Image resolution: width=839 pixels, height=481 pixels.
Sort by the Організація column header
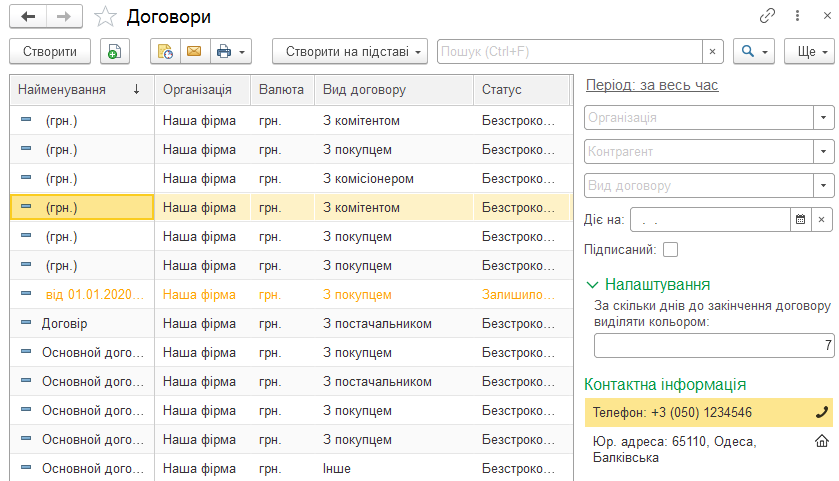point(202,89)
